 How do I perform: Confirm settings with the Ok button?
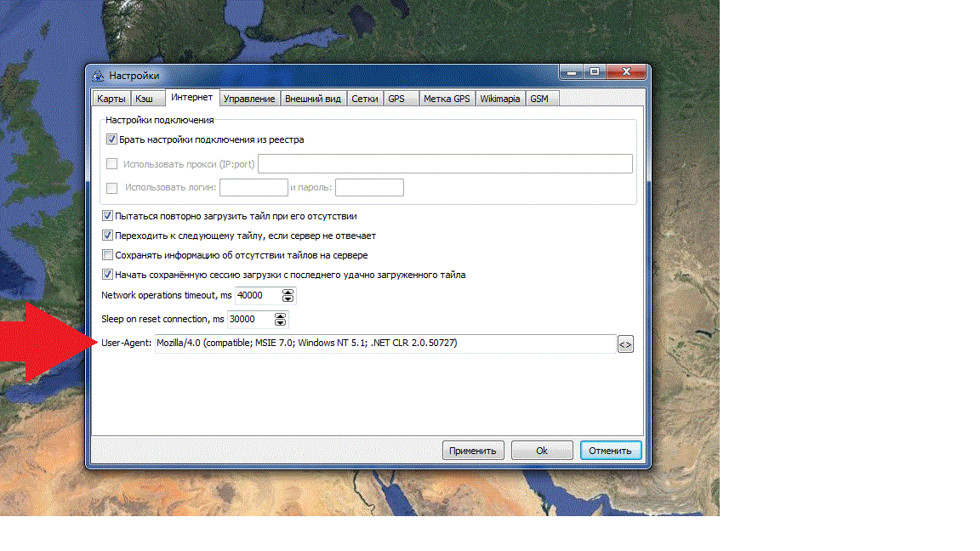[542, 451]
